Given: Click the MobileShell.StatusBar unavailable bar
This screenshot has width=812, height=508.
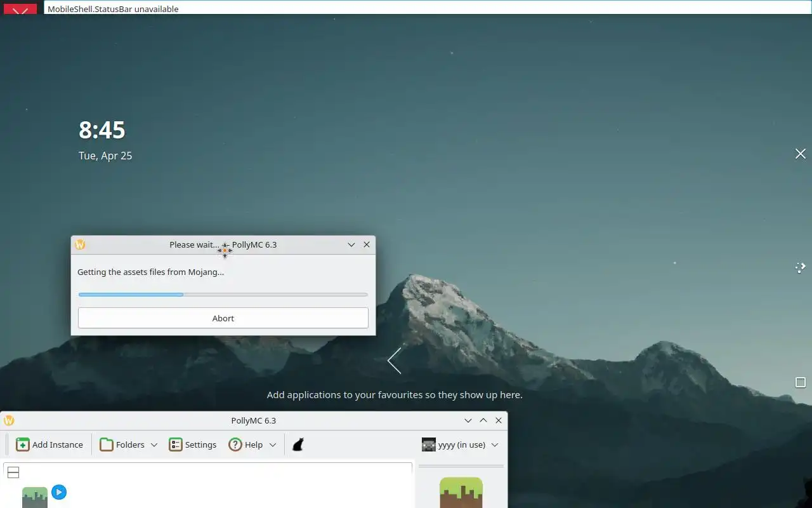Looking at the screenshot, I should pyautogui.click(x=428, y=9).
